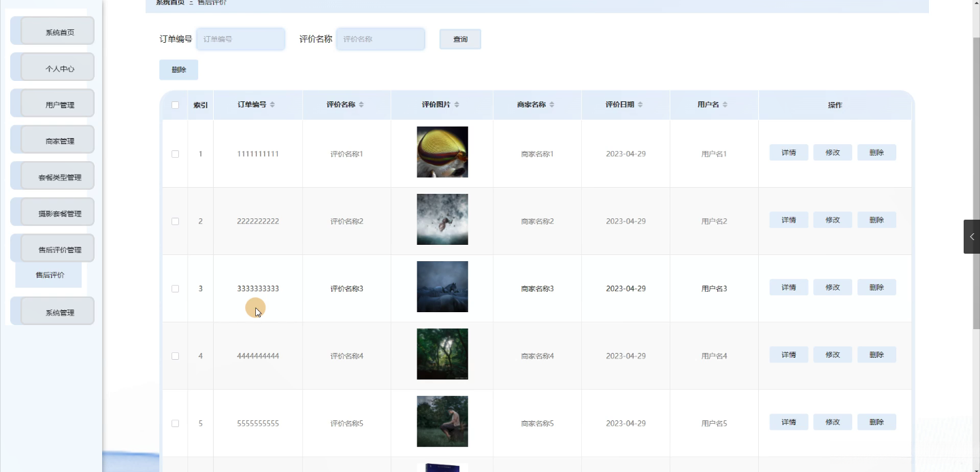Click 修改 for 评价名称5 row
Screen dimensions: 980x472
tap(833, 422)
